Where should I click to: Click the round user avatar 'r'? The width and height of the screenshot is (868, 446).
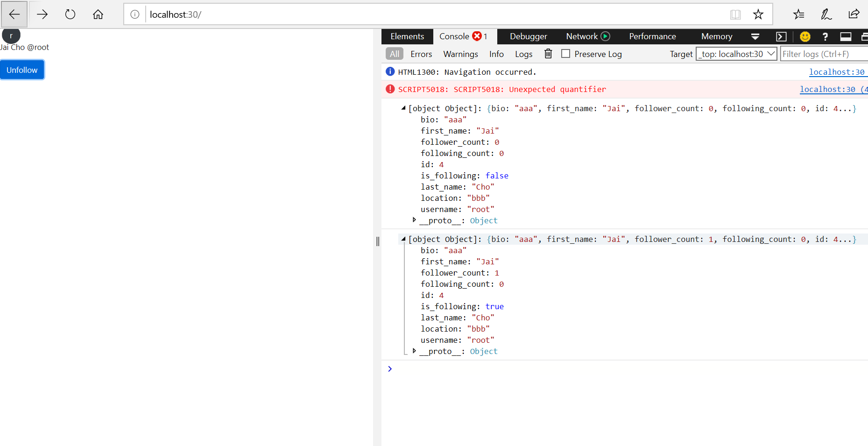coord(11,35)
